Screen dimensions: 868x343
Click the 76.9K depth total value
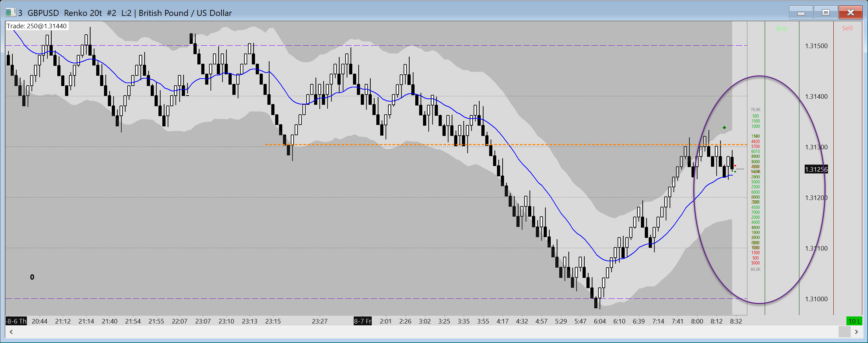click(756, 110)
